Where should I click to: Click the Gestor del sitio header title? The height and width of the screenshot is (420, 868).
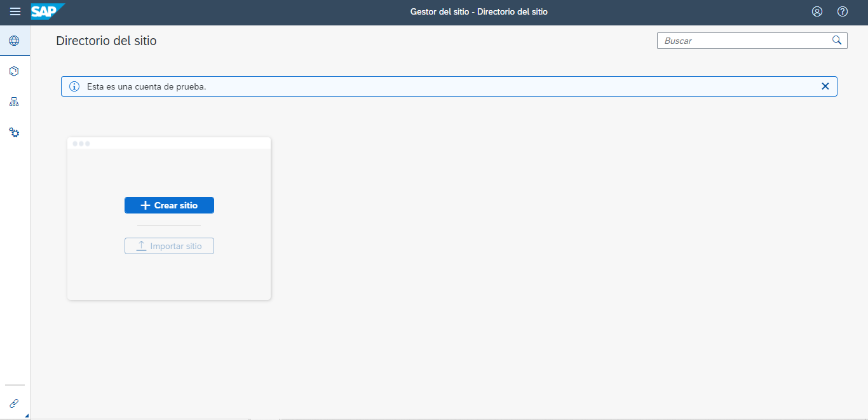[478, 11]
